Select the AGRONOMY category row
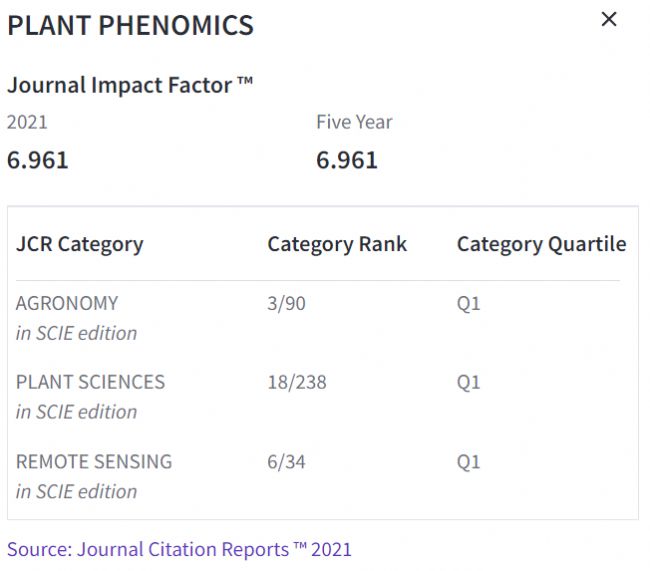Screen dimensions: 650x571 click(x=67, y=303)
